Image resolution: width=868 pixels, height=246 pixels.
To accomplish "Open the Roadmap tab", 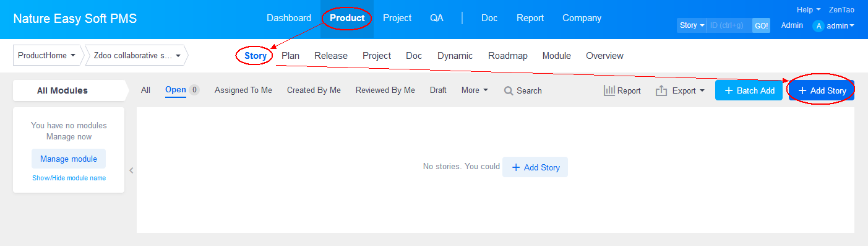I will (508, 56).
